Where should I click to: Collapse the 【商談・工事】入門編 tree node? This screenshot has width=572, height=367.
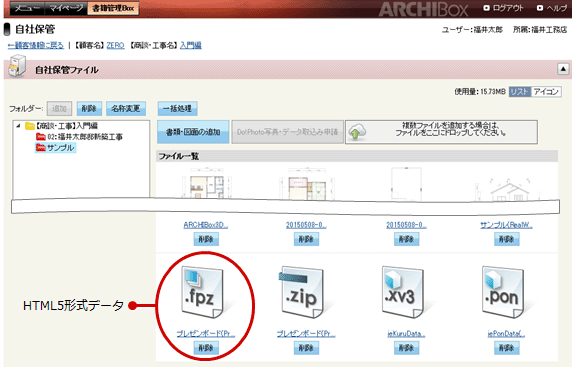pos(18,126)
